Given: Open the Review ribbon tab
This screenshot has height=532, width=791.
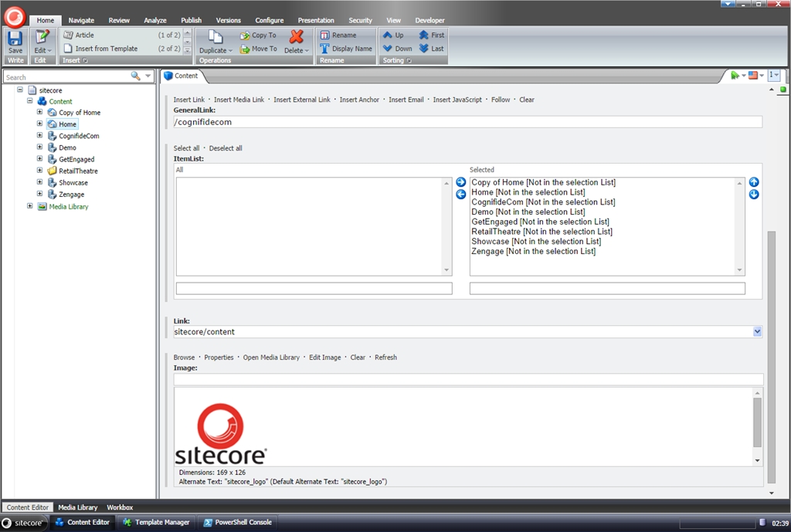Looking at the screenshot, I should (x=119, y=20).
